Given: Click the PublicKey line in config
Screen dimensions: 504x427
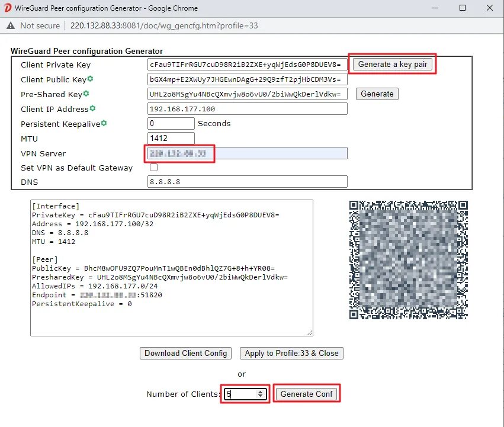Looking at the screenshot, I should (153, 268).
